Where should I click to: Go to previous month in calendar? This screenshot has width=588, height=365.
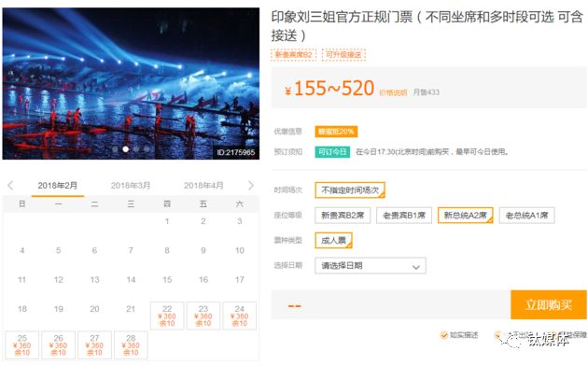point(10,186)
